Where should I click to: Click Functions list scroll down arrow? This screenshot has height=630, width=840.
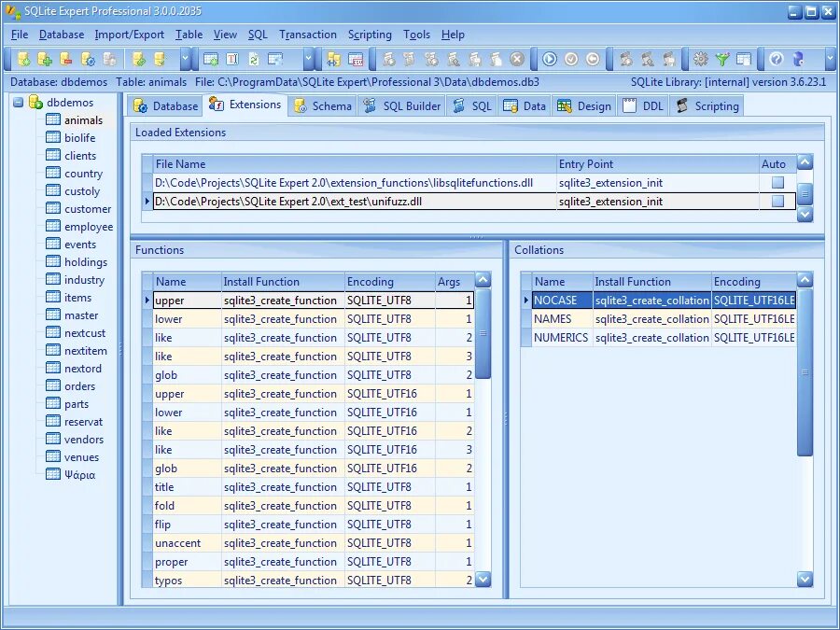click(x=483, y=579)
